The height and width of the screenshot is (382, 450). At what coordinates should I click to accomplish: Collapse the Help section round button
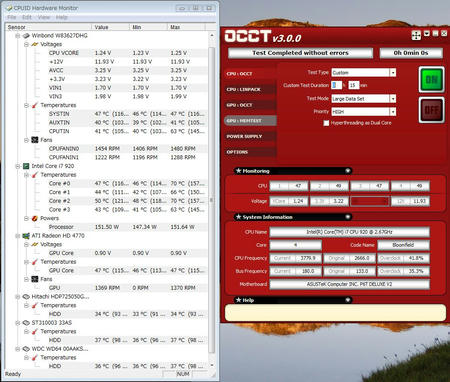pos(348,300)
